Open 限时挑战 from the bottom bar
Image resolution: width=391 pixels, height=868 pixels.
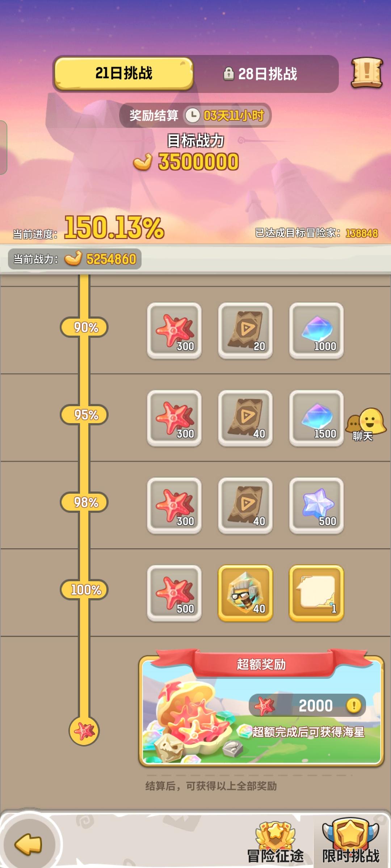pos(351,841)
